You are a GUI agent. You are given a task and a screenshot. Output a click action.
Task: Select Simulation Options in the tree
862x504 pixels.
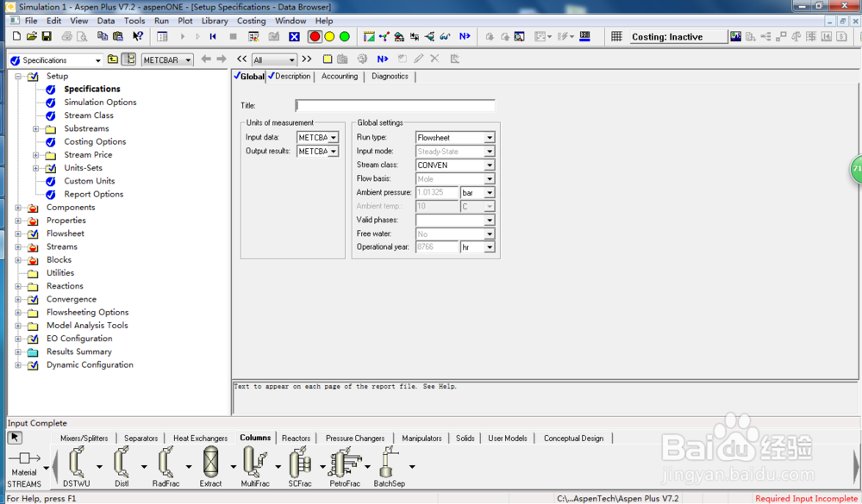[100, 103]
